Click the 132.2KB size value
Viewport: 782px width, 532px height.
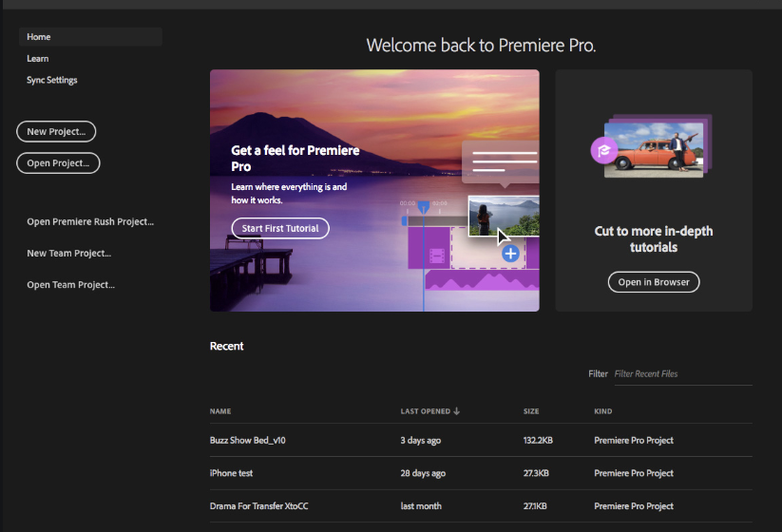(x=538, y=440)
